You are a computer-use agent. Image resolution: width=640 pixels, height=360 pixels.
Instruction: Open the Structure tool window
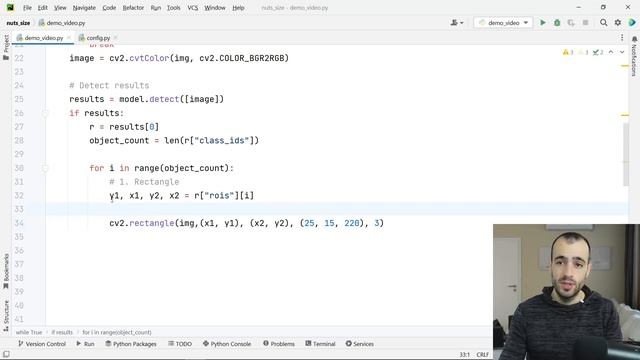click(x=6, y=316)
